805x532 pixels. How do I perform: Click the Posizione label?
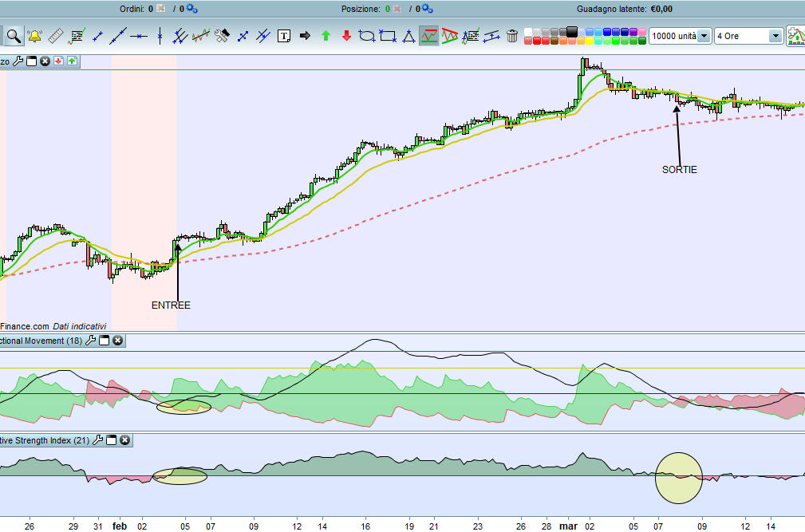click(x=361, y=9)
